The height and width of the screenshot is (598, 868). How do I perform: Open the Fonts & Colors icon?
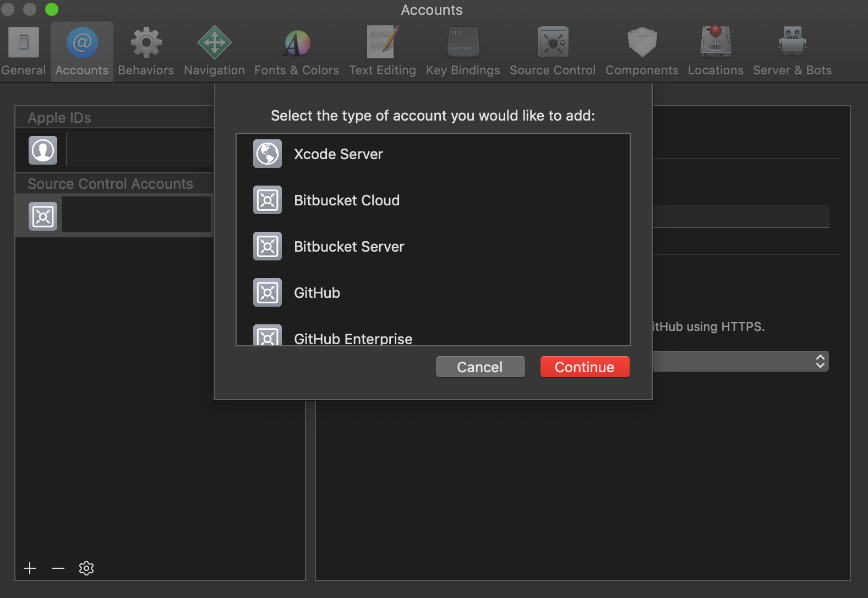[x=297, y=42]
